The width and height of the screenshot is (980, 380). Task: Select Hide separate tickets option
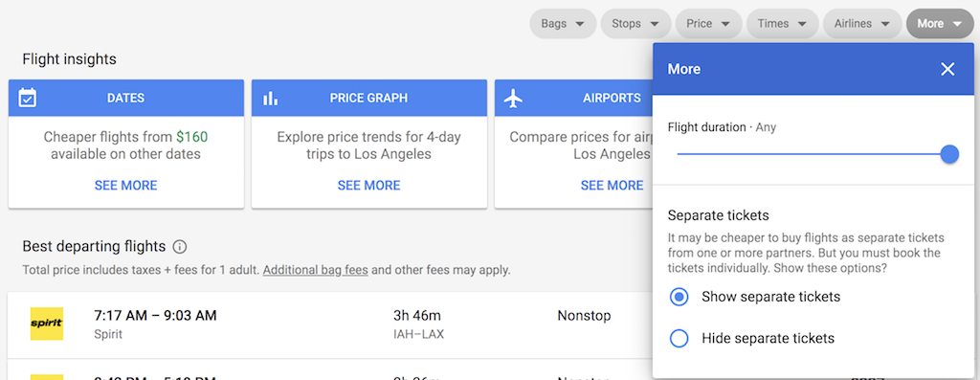point(679,339)
